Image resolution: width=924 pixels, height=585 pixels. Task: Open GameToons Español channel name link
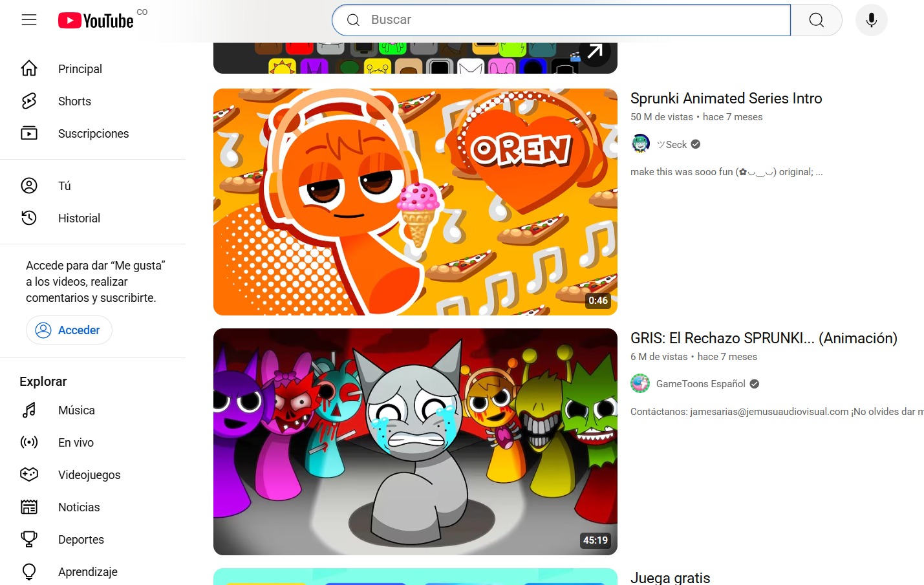tap(701, 384)
